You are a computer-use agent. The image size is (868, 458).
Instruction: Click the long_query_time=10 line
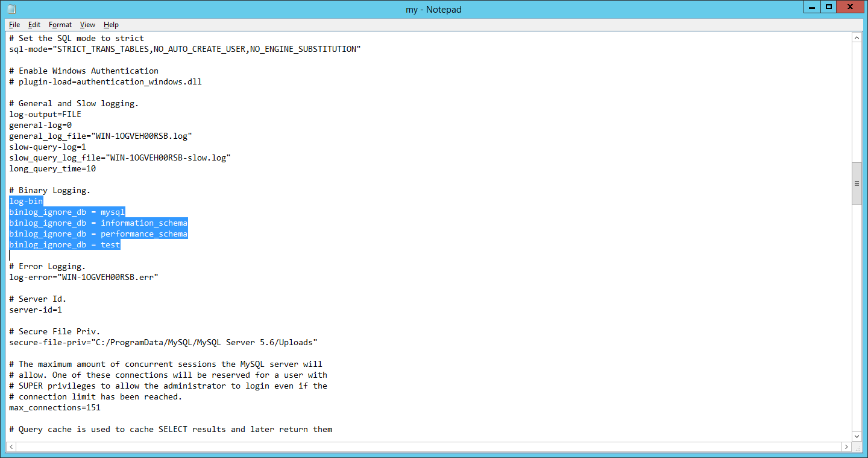pos(52,168)
